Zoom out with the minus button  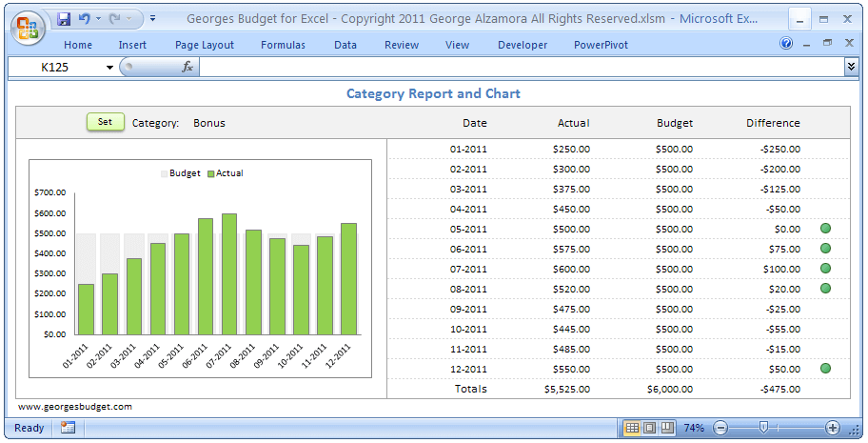720,428
